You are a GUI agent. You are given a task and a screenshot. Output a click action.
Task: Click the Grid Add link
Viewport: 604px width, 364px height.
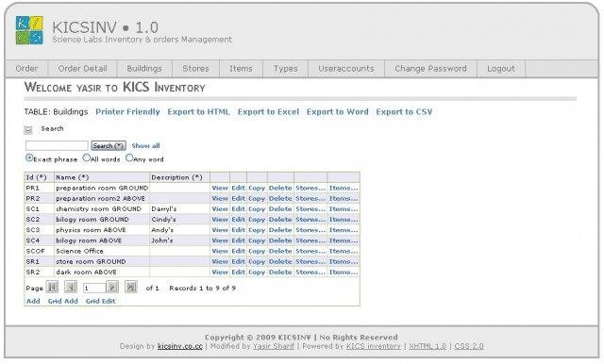coord(63,301)
